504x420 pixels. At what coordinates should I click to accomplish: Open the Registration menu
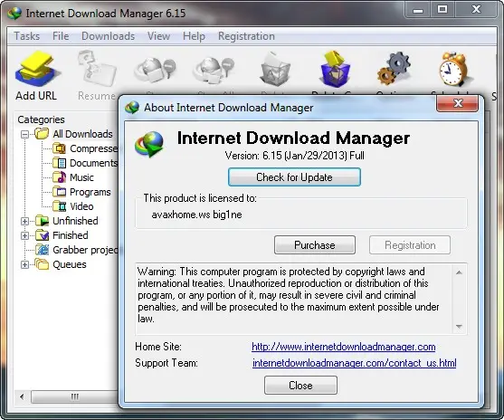[x=246, y=36]
